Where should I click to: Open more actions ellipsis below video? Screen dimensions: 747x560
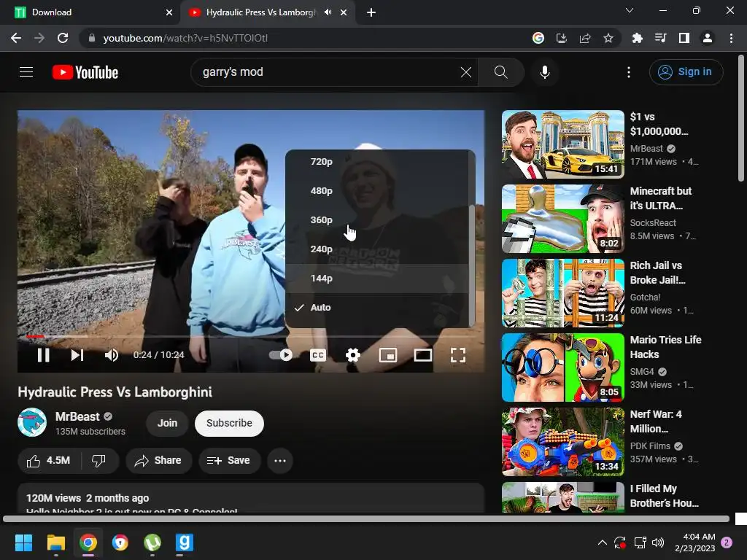click(280, 461)
